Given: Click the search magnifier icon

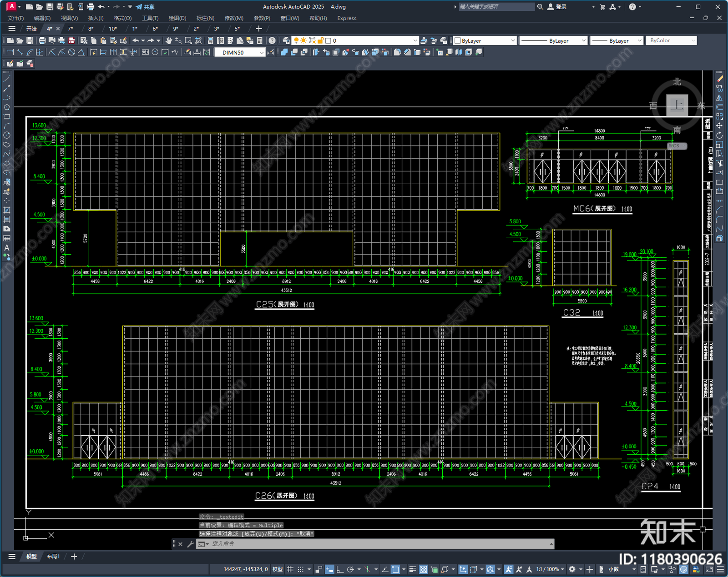Looking at the screenshot, I should [x=540, y=7].
